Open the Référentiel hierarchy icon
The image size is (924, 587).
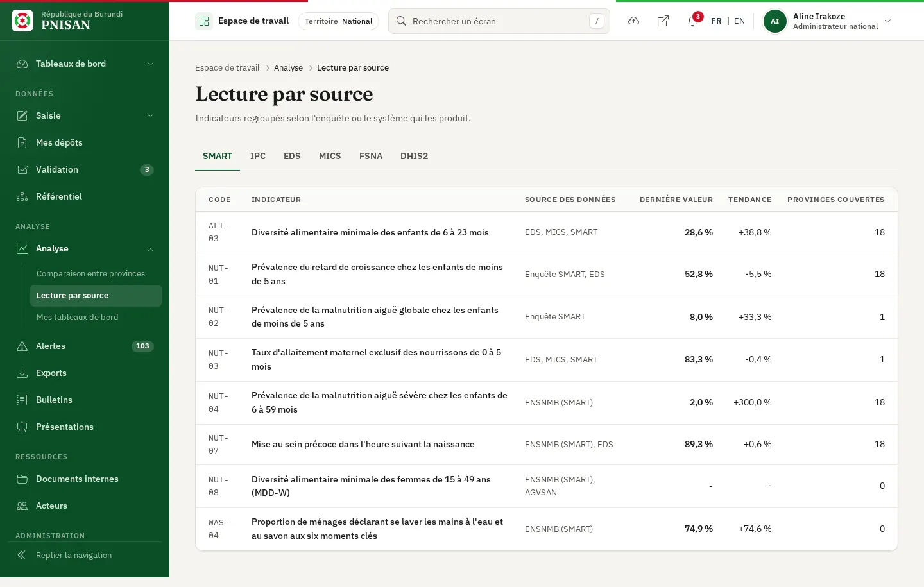coord(22,196)
